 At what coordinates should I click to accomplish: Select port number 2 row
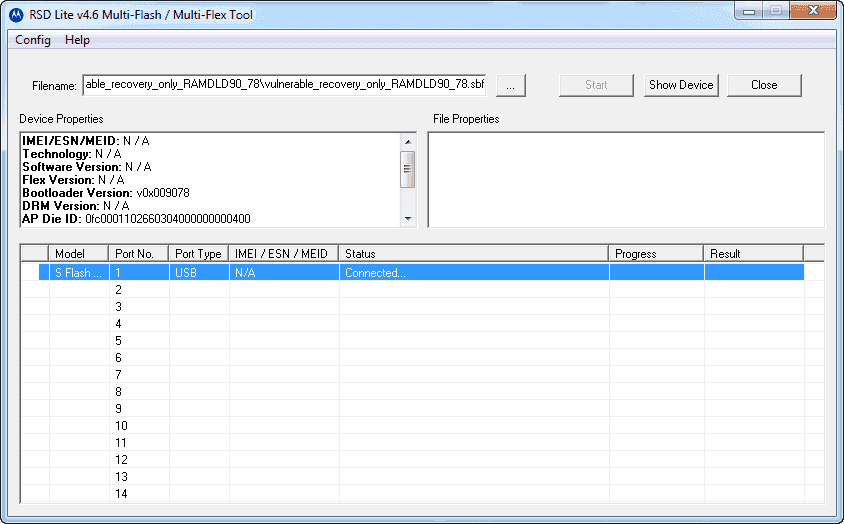pos(421,290)
